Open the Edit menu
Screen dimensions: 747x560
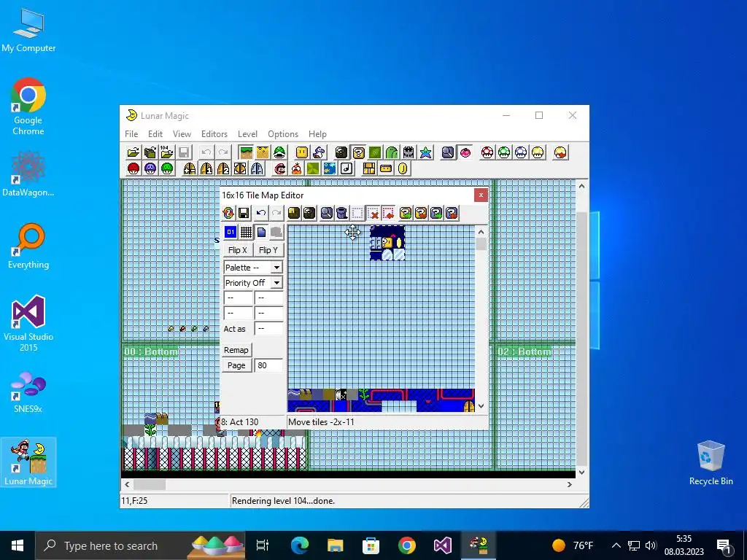(x=155, y=134)
